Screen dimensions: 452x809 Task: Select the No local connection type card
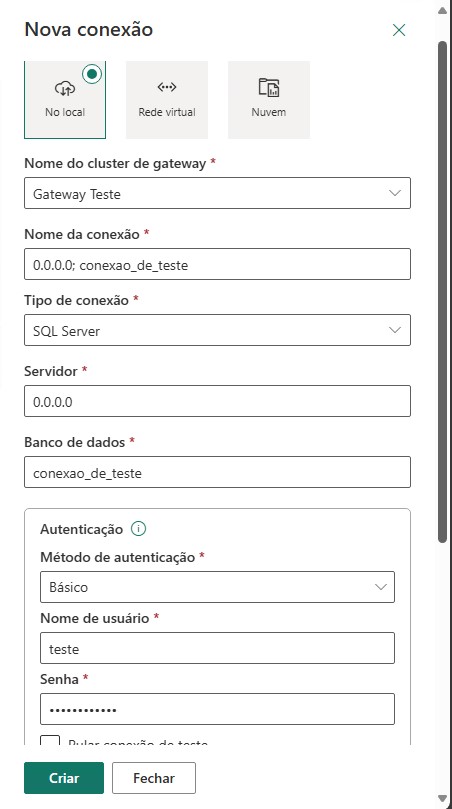[x=65, y=100]
